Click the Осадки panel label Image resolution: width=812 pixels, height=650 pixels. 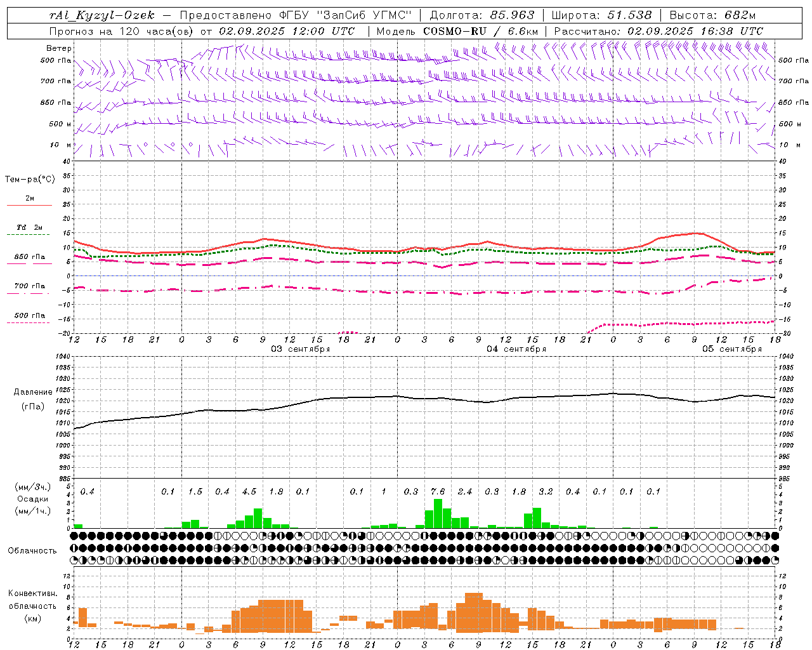32,500
